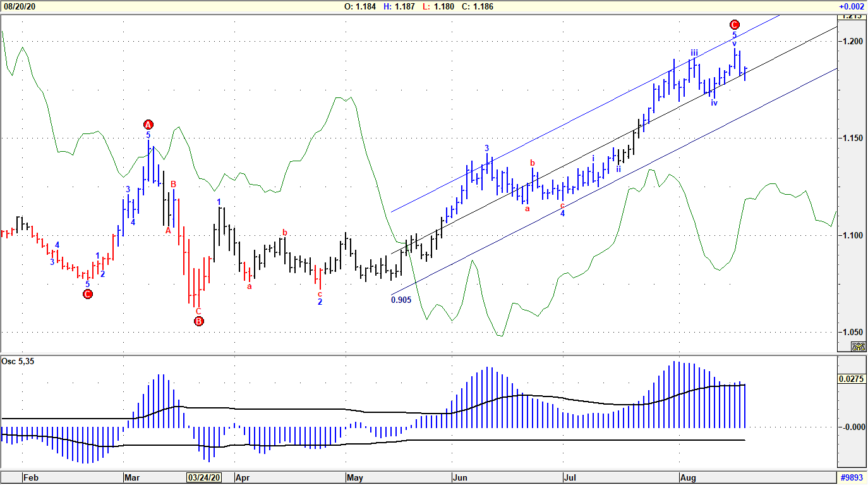Select the blue 'iii' wave label
Image resolution: width=868 pixels, height=485 pixels.
(694, 53)
